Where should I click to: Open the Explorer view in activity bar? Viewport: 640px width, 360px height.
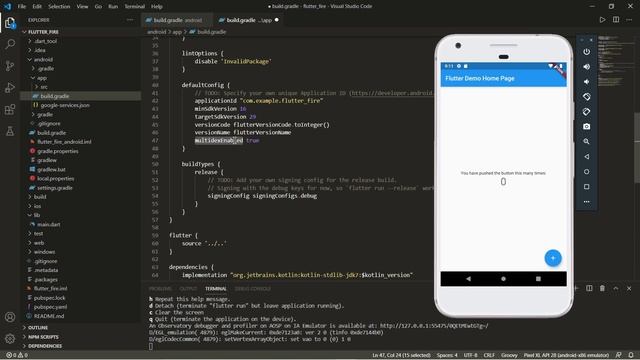10,23
